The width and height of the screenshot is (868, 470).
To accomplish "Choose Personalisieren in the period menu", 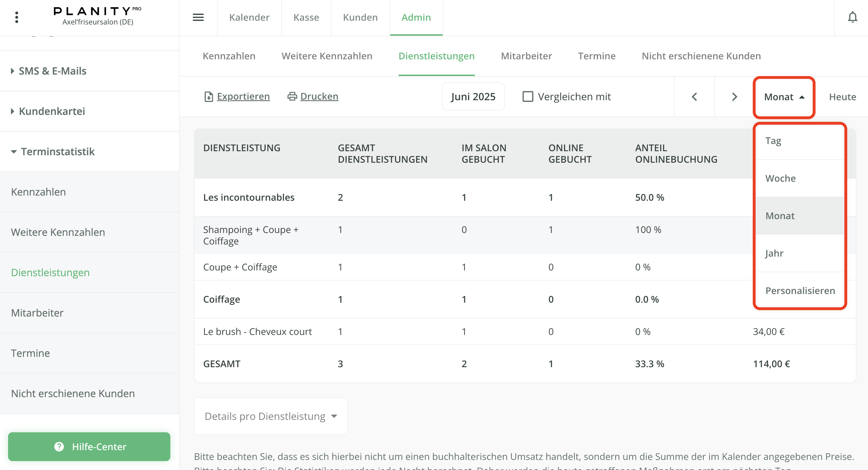I will tap(800, 291).
